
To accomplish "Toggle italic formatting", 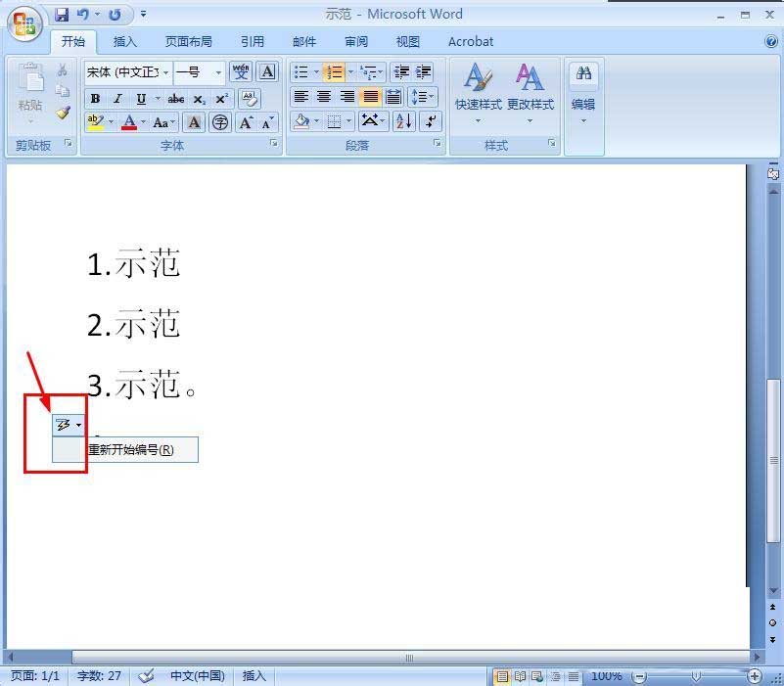I will (117, 99).
